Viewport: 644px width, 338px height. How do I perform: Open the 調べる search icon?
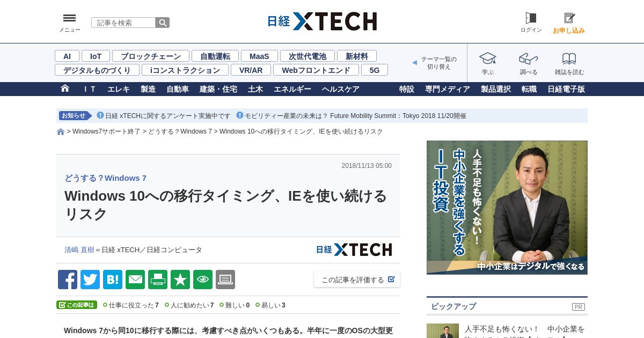528,58
